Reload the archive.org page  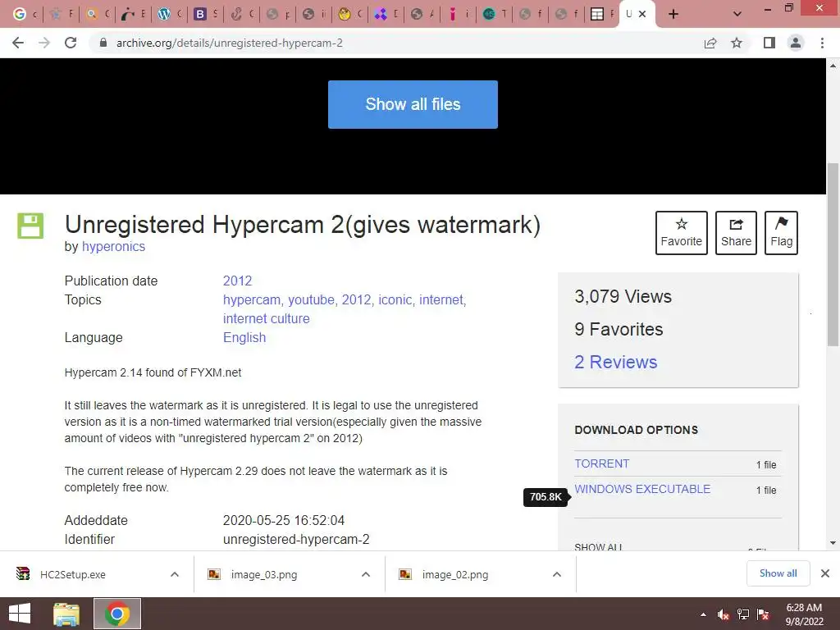click(71, 43)
